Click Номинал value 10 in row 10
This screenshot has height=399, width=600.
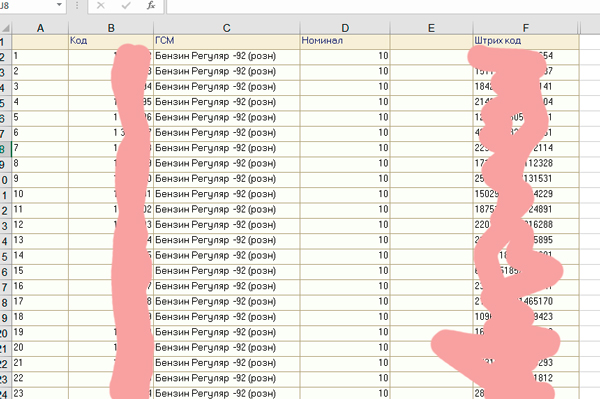pyautogui.click(x=345, y=179)
